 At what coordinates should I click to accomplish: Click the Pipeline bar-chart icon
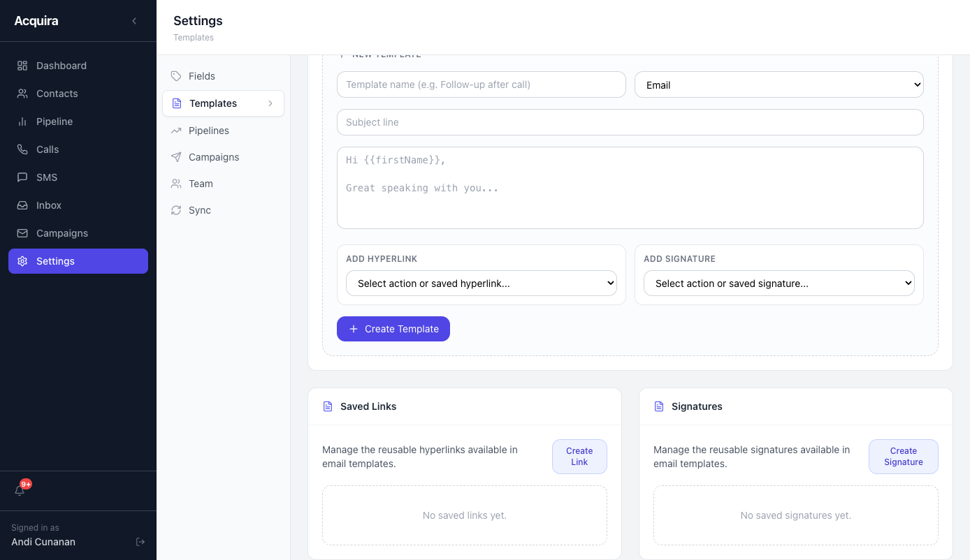pyautogui.click(x=21, y=121)
